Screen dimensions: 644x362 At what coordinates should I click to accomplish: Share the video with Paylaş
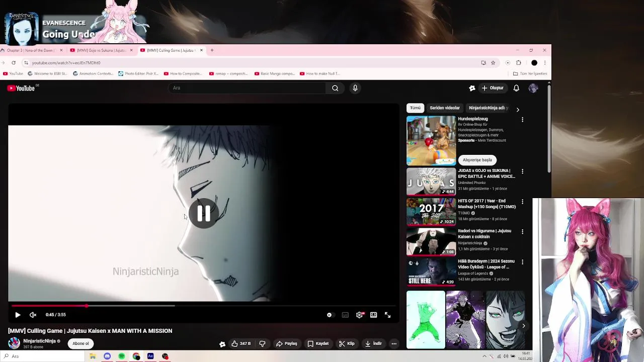tap(286, 344)
